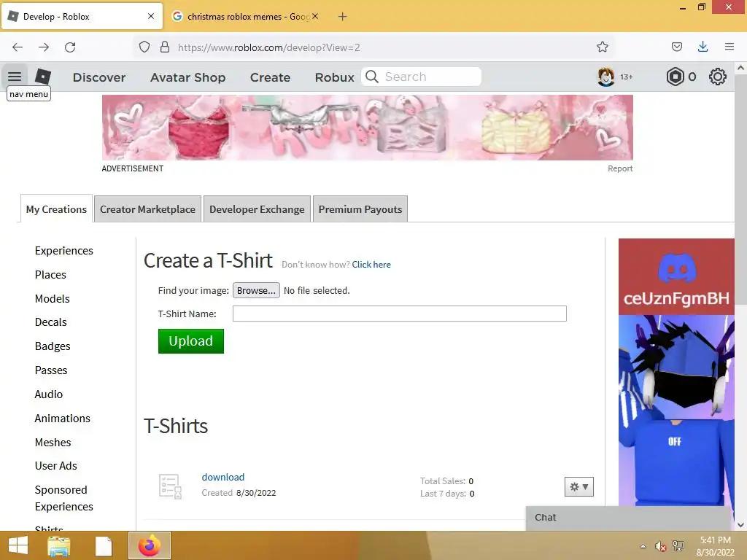Click the Robux balance icon

(x=675, y=77)
